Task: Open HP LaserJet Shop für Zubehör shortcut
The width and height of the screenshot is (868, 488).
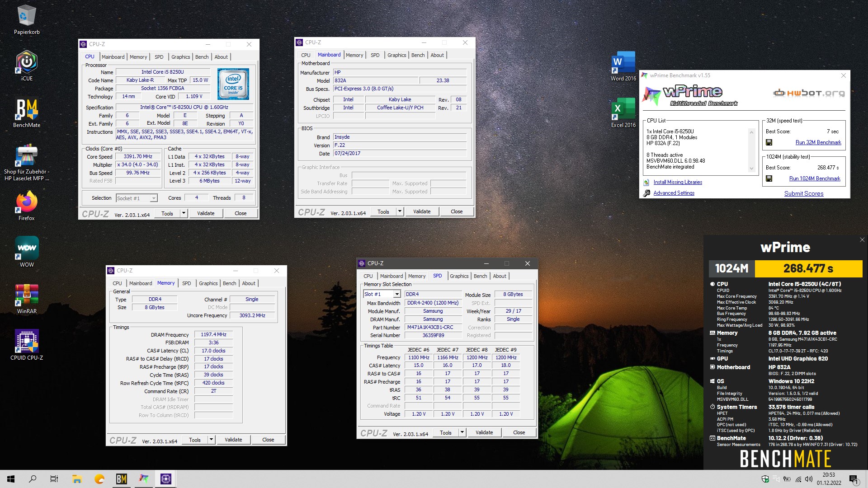Action: tap(27, 163)
